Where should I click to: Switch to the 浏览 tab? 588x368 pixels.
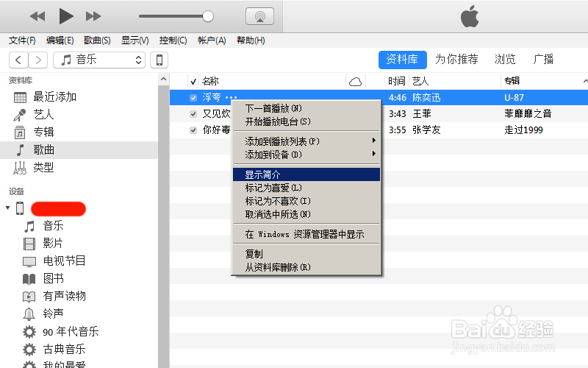[x=505, y=60]
